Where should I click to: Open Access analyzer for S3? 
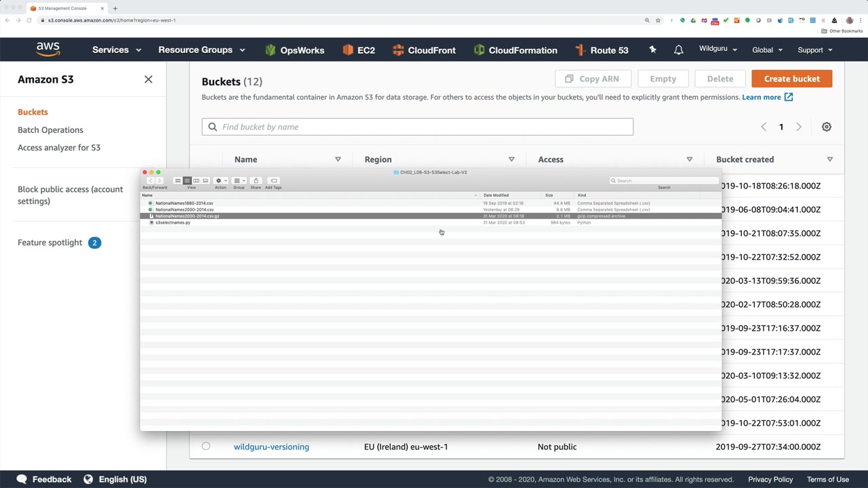click(x=59, y=147)
